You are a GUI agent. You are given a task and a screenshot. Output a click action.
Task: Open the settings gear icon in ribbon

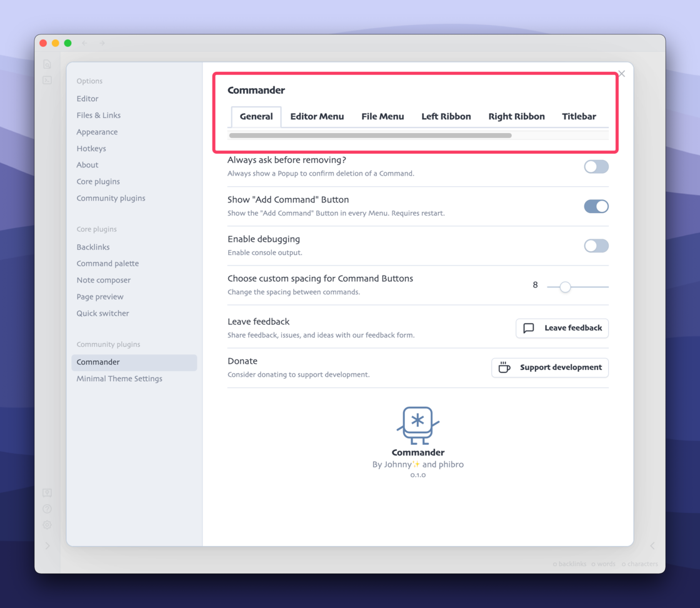[47, 525]
